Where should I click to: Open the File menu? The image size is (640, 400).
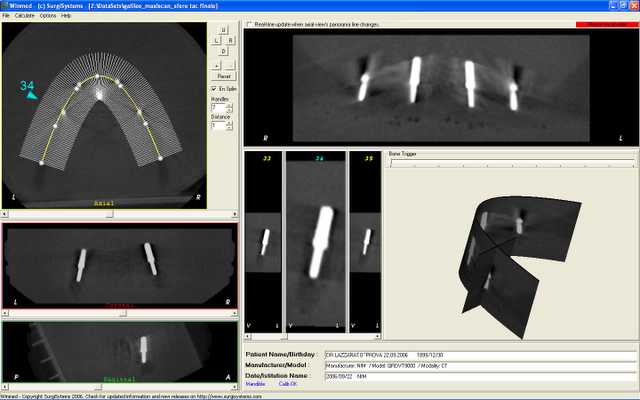6,16
